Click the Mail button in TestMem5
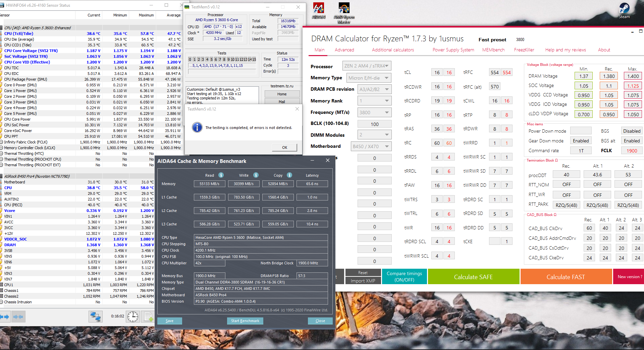This screenshot has height=350, width=644. pos(282,101)
